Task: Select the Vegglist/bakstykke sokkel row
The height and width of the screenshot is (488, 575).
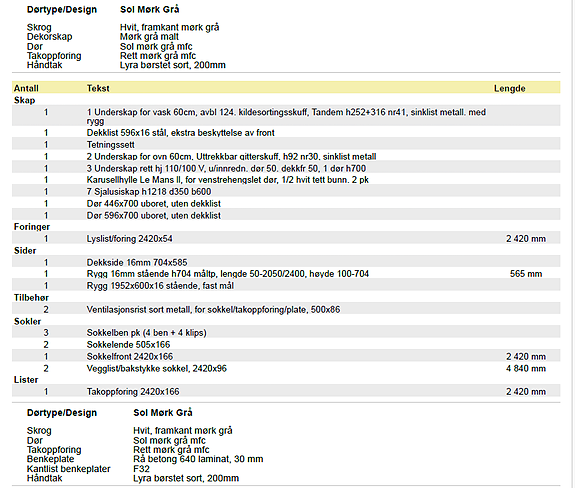Action: pos(286,368)
